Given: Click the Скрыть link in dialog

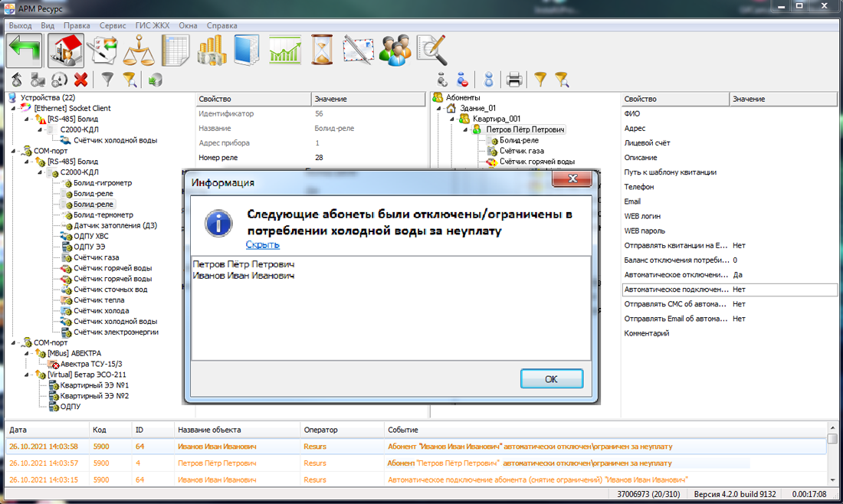Looking at the screenshot, I should 262,245.
